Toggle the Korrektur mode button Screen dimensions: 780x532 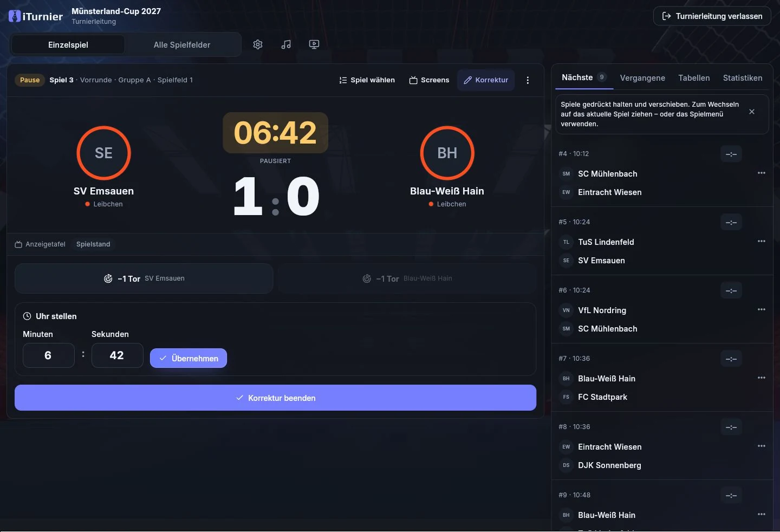(486, 80)
